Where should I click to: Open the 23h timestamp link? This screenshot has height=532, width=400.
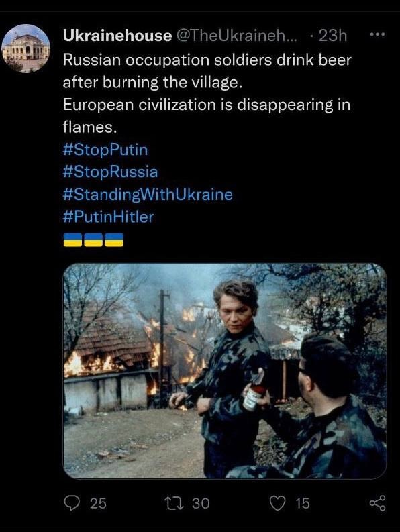332,36
